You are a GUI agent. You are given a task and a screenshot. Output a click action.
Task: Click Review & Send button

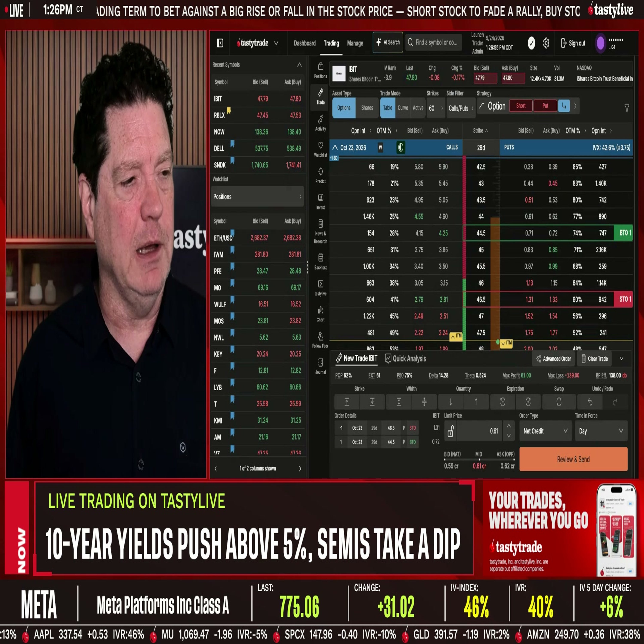(x=573, y=459)
